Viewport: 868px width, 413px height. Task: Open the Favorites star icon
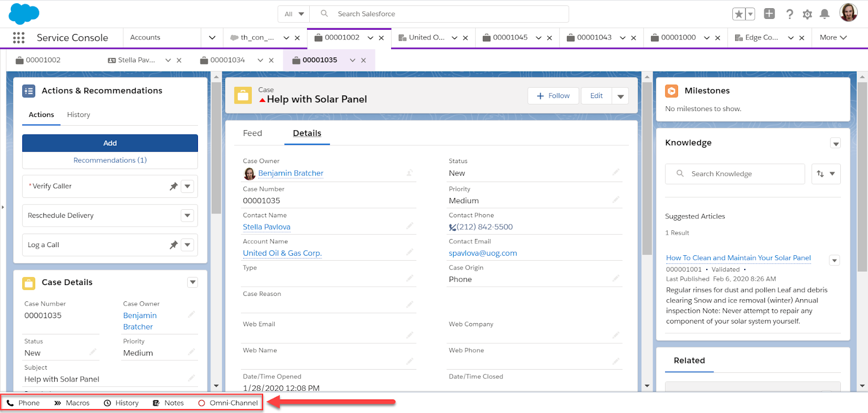click(x=738, y=14)
